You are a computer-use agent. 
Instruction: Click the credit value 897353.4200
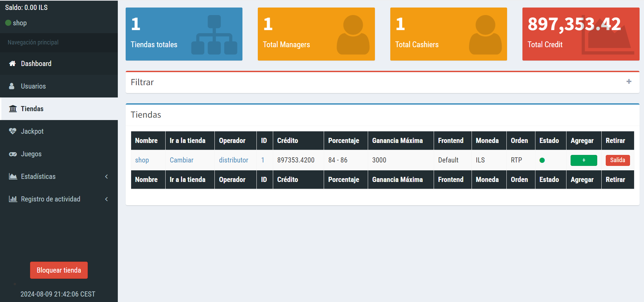point(296,160)
